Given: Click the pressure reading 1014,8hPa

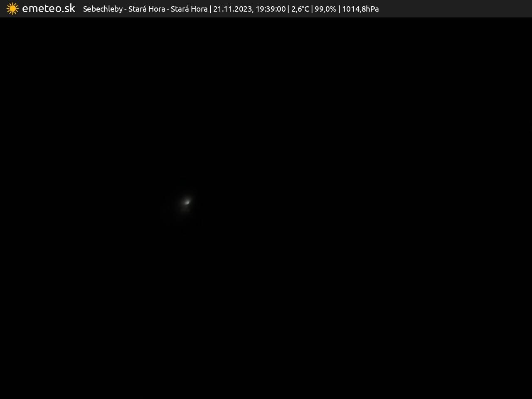Looking at the screenshot, I should point(360,9).
